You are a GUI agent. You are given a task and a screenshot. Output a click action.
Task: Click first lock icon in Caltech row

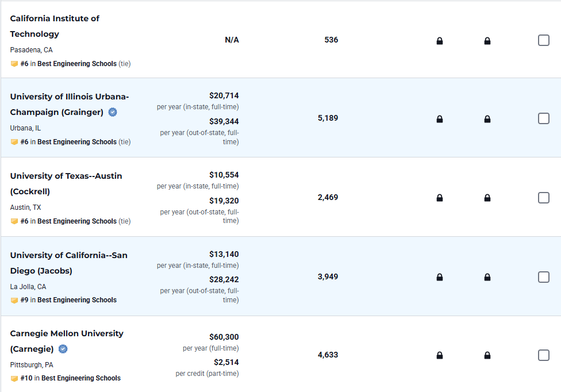coord(440,41)
